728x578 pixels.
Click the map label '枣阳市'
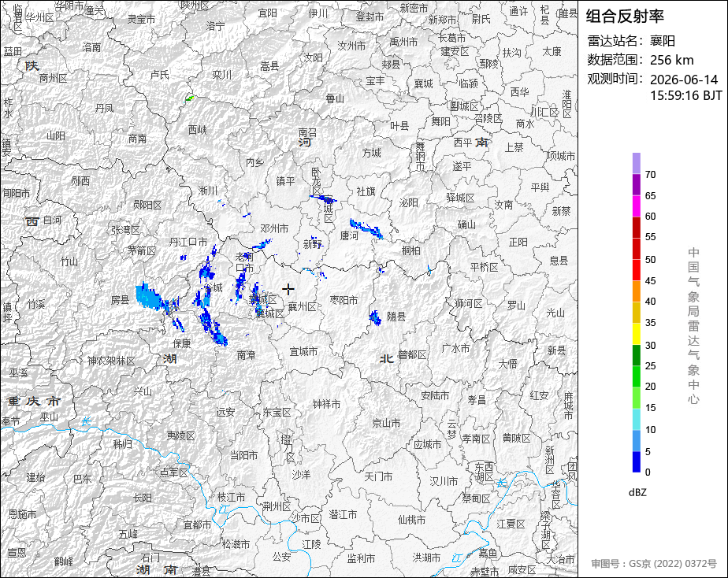(x=344, y=300)
